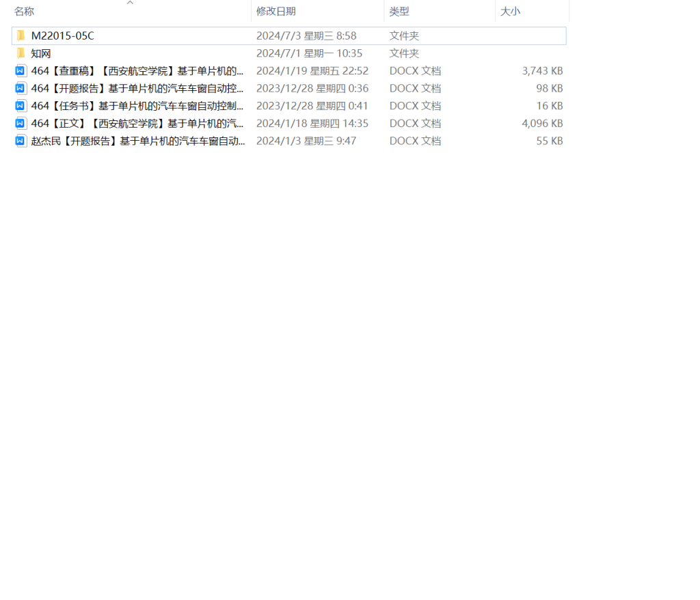
Task: Click the Word icon of 464【开题报告】 document
Action: tap(20, 88)
